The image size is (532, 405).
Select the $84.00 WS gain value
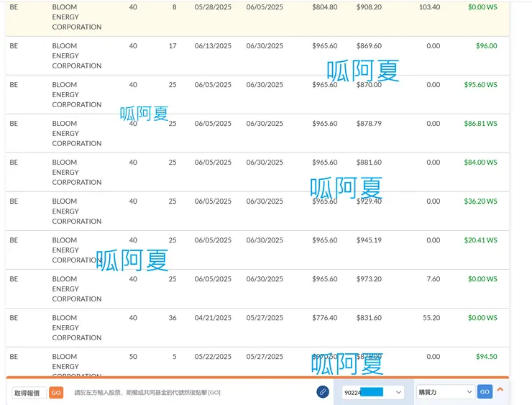click(480, 163)
